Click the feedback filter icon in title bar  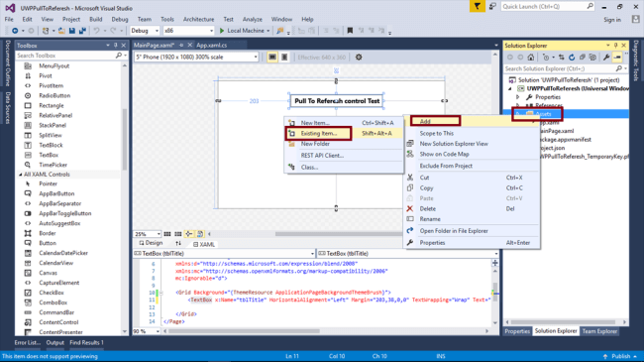[x=477, y=7]
